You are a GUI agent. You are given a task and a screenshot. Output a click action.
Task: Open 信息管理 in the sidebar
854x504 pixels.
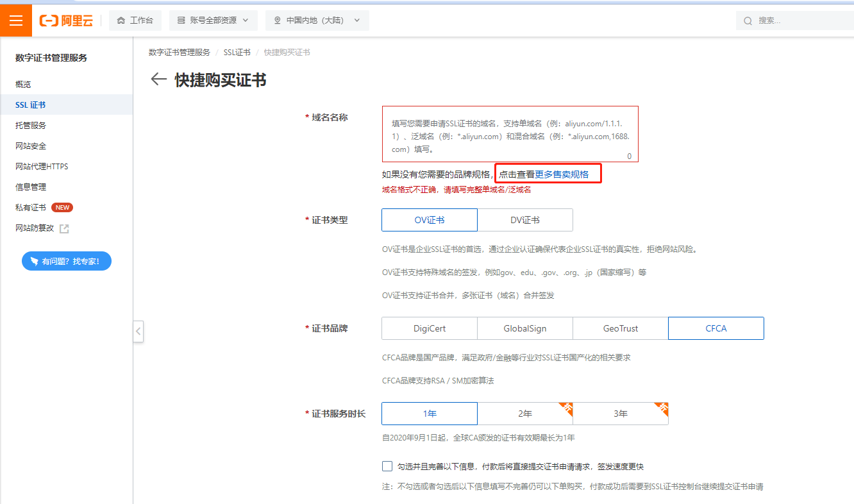(31, 187)
